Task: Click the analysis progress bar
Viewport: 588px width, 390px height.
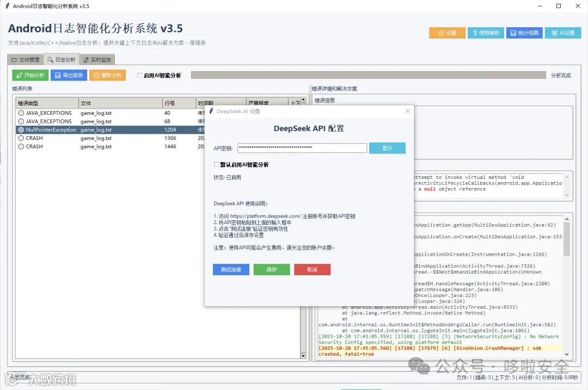Action: [x=368, y=75]
